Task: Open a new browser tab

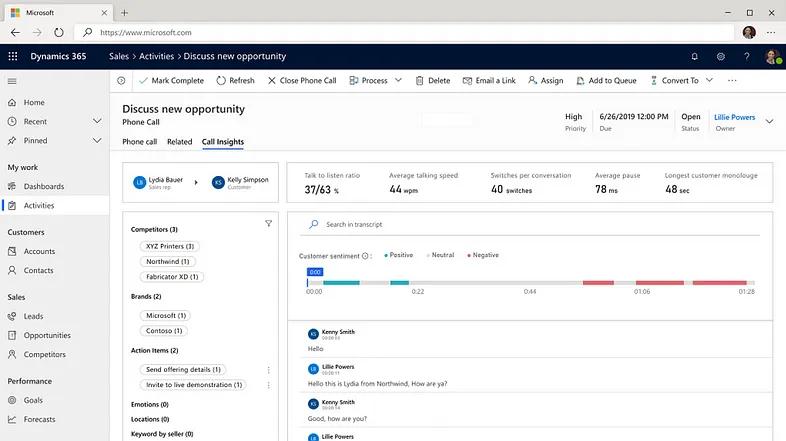Action: click(124, 13)
